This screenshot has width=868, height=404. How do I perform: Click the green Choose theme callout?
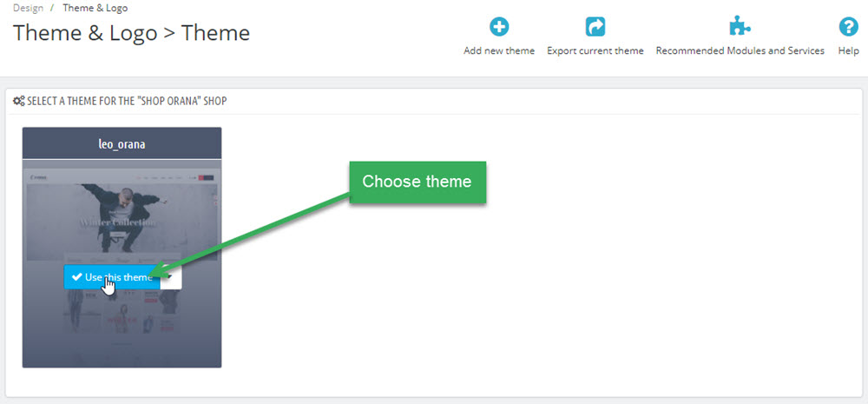(x=418, y=182)
